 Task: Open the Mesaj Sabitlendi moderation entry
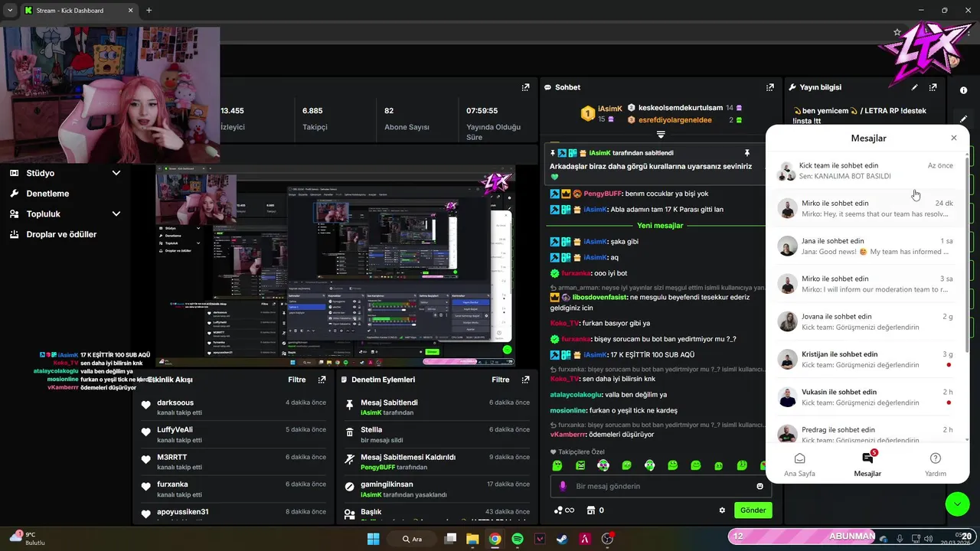[x=437, y=407]
